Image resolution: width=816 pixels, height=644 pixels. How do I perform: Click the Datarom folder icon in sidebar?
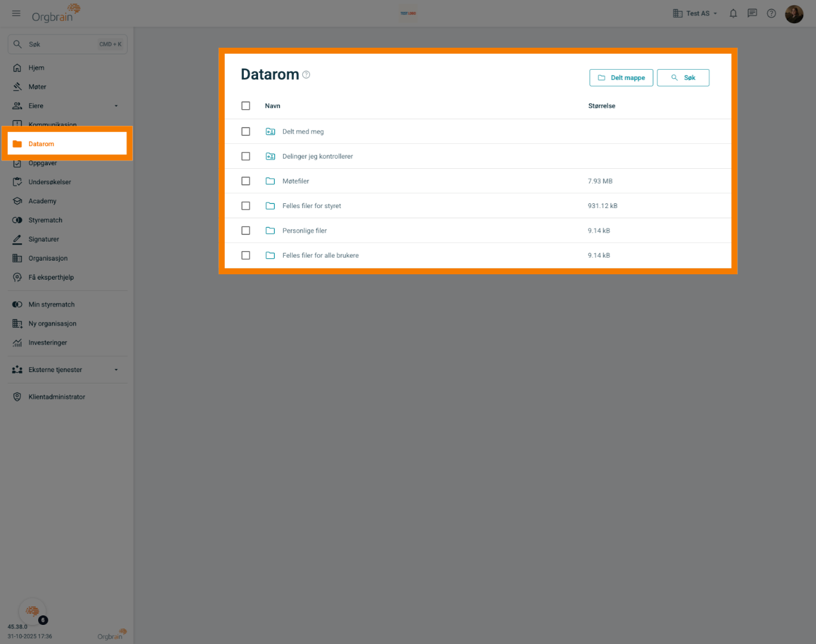pyautogui.click(x=17, y=144)
